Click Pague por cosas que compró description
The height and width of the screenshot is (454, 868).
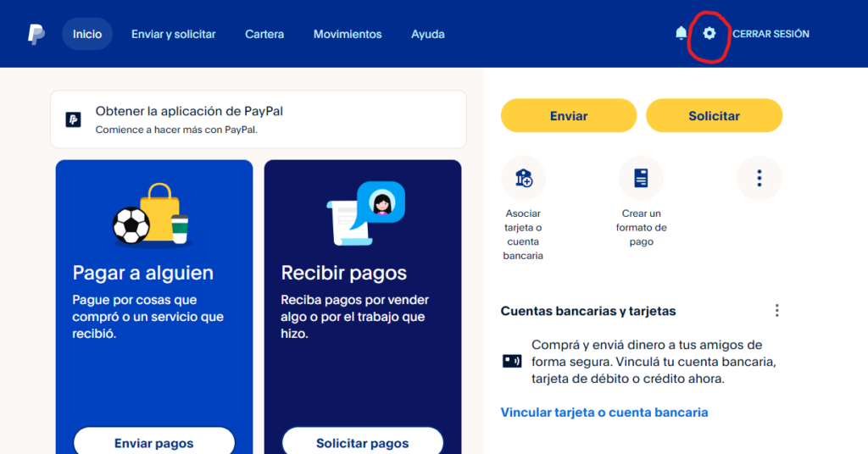pyautogui.click(x=147, y=317)
